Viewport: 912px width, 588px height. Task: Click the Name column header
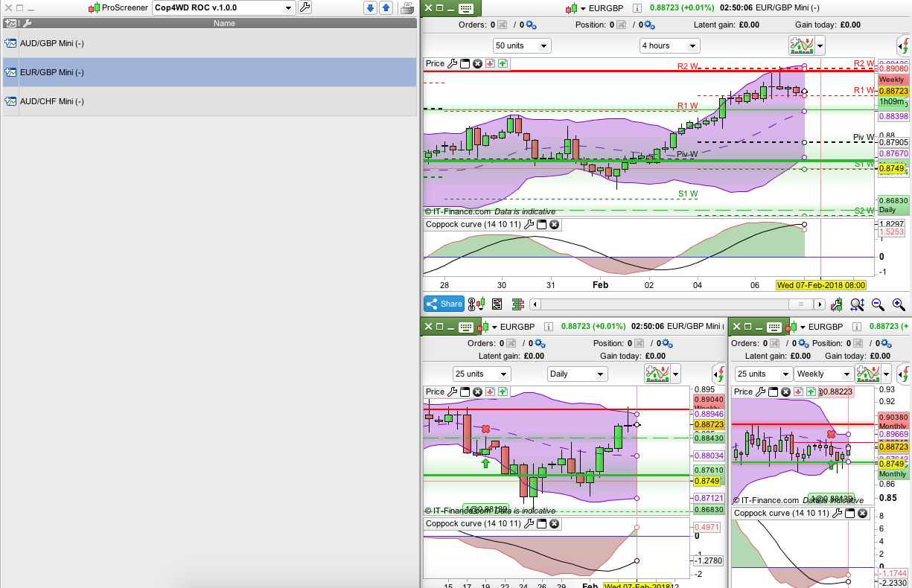224,23
